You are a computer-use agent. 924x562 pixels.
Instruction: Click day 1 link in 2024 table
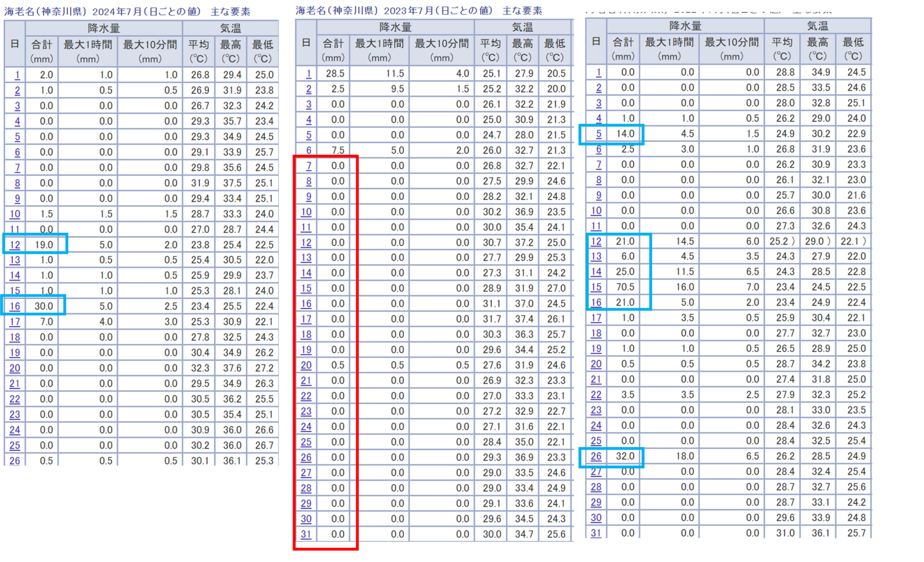tap(17, 75)
